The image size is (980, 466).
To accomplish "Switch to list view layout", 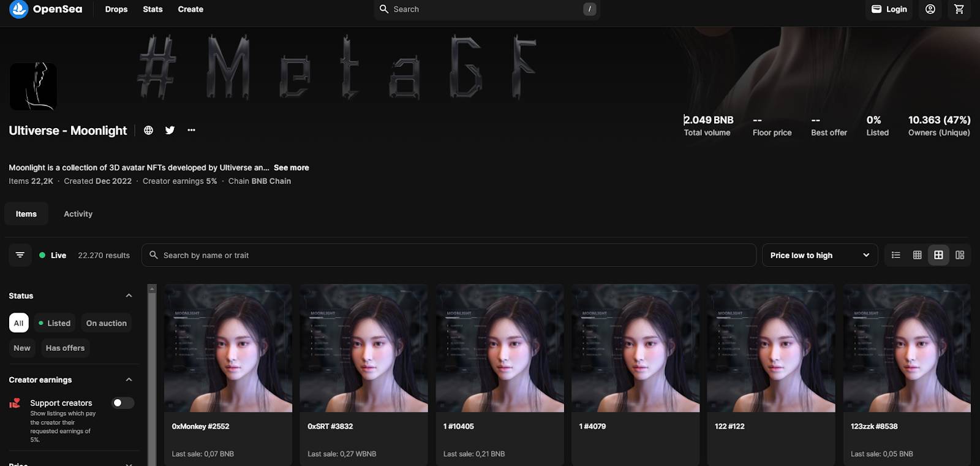I will pyautogui.click(x=895, y=255).
